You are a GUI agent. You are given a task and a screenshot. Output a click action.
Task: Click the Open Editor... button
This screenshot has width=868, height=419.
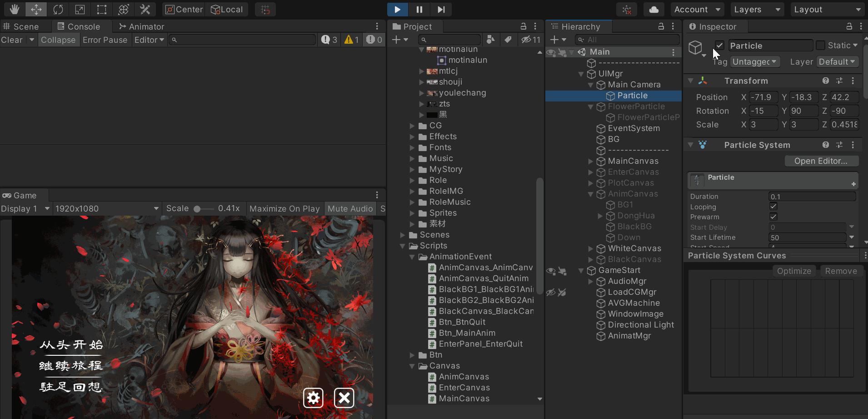821,161
